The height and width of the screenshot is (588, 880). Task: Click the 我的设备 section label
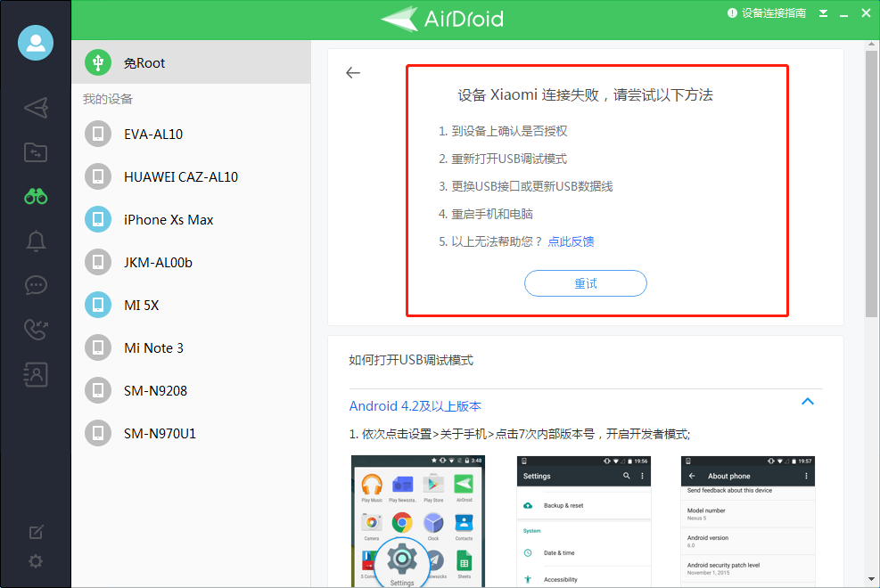tap(108, 99)
